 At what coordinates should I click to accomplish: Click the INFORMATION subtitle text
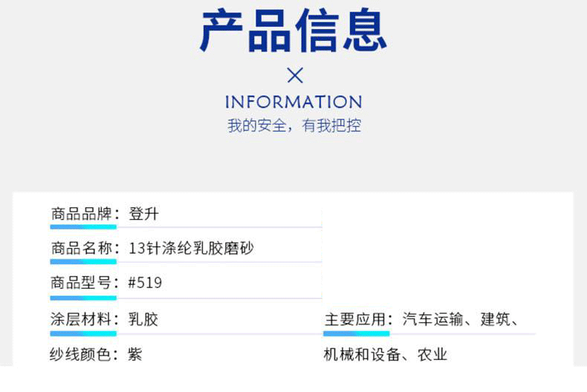pyautogui.click(x=293, y=102)
